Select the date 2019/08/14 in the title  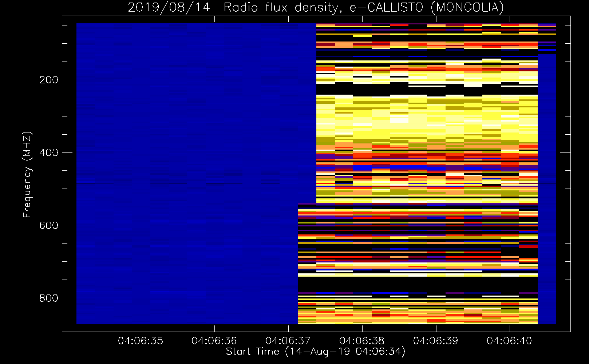[x=169, y=7]
